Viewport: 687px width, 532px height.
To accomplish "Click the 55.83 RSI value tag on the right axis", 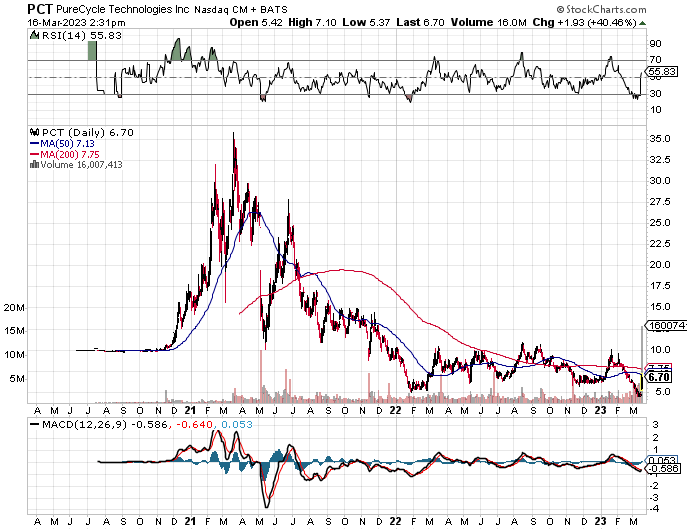I will [x=662, y=71].
